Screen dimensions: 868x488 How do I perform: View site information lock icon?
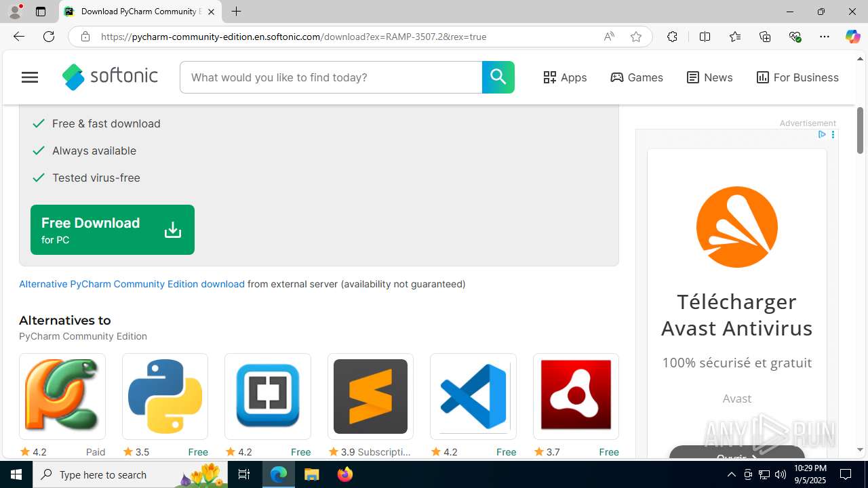(x=85, y=37)
